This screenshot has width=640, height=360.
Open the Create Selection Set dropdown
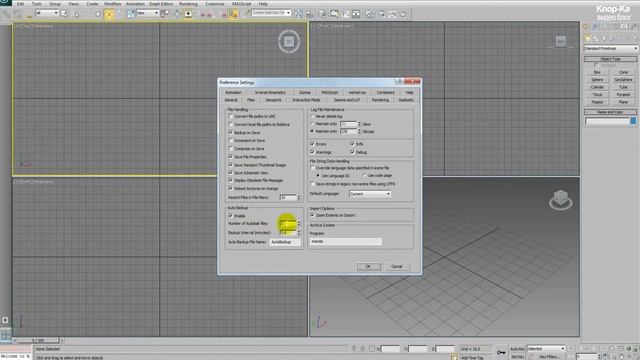(271, 13)
